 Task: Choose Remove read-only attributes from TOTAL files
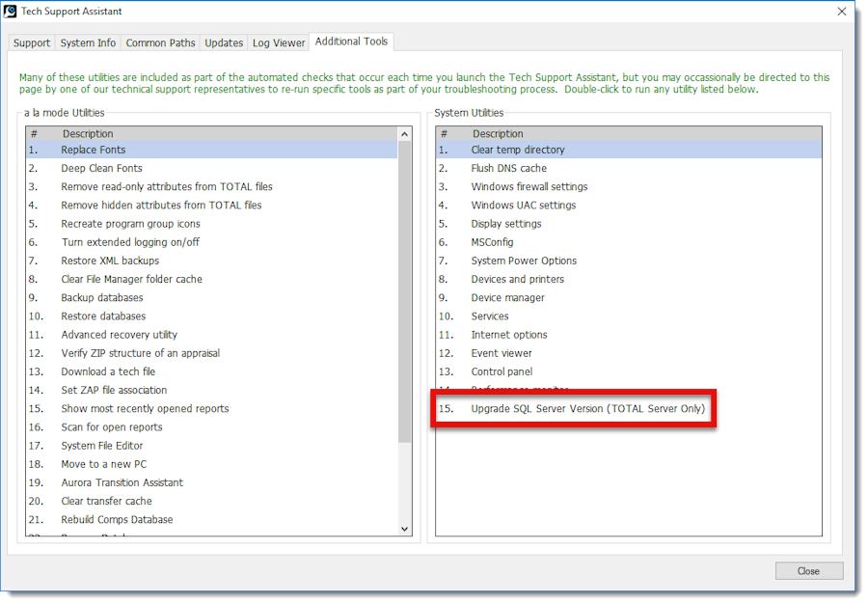[211, 186]
